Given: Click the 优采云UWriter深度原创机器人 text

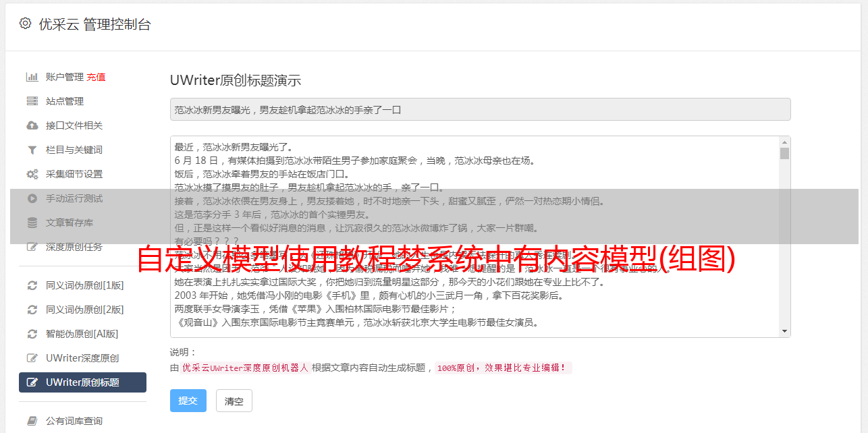Looking at the screenshot, I should pos(245,368).
